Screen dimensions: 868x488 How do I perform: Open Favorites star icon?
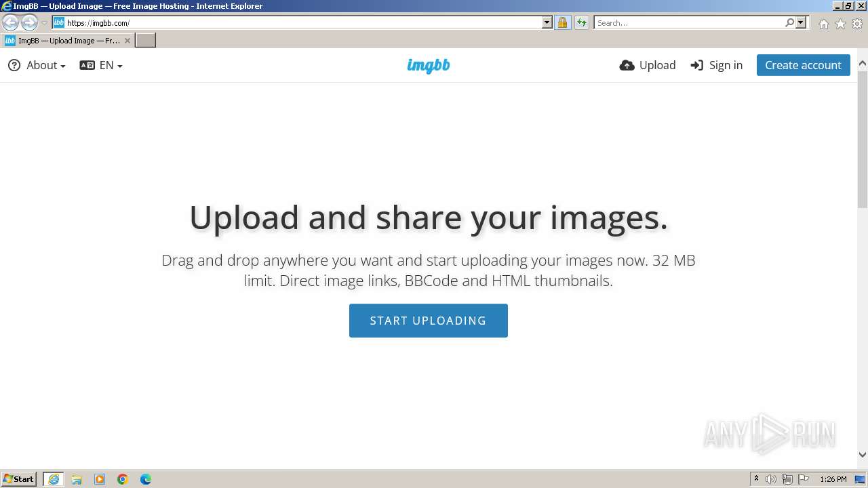pos(840,24)
